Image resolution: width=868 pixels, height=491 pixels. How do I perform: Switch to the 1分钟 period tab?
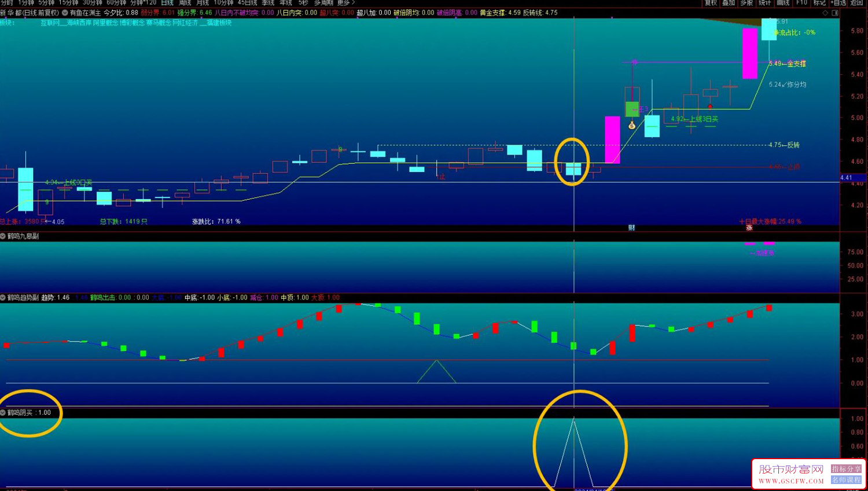click(x=26, y=3)
